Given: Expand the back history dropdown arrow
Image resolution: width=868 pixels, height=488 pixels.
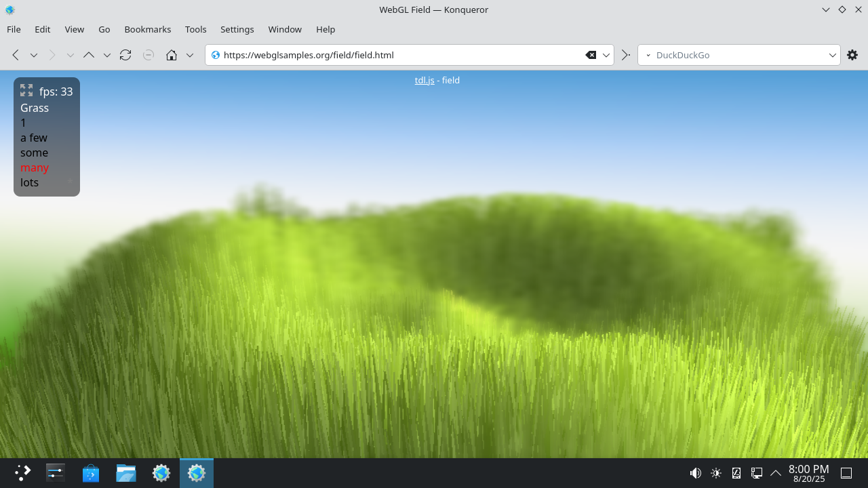Looking at the screenshot, I should pos(33,55).
